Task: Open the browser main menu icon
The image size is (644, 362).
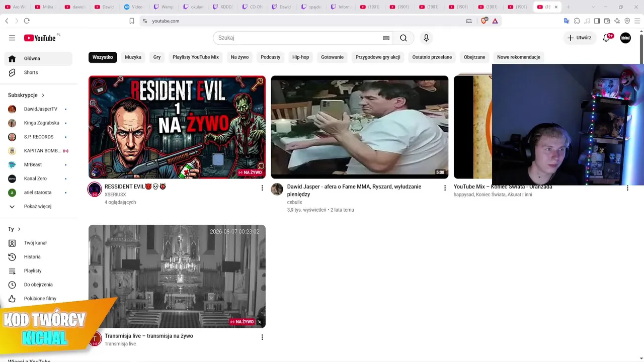Action: (637, 21)
